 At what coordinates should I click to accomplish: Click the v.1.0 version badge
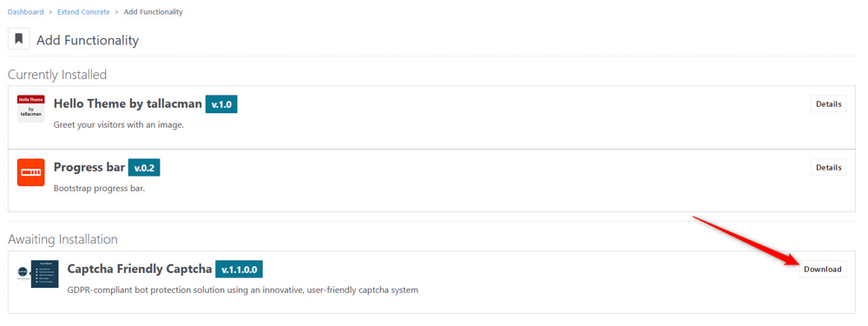pos(221,104)
